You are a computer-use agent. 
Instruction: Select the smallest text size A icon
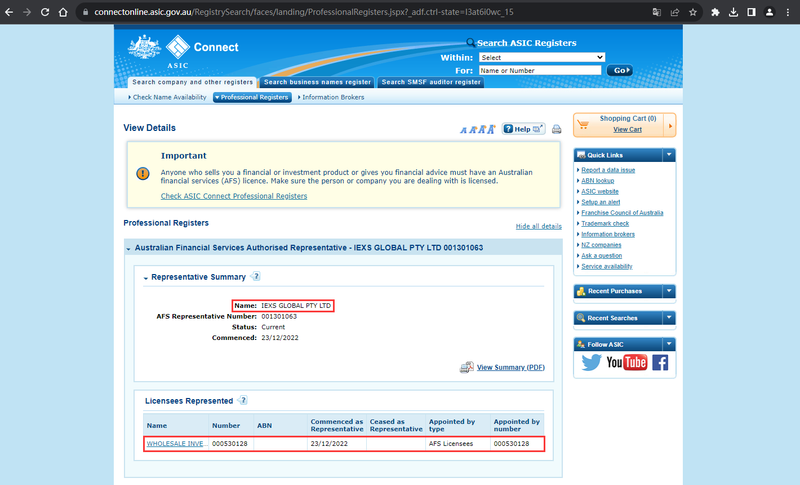463,130
